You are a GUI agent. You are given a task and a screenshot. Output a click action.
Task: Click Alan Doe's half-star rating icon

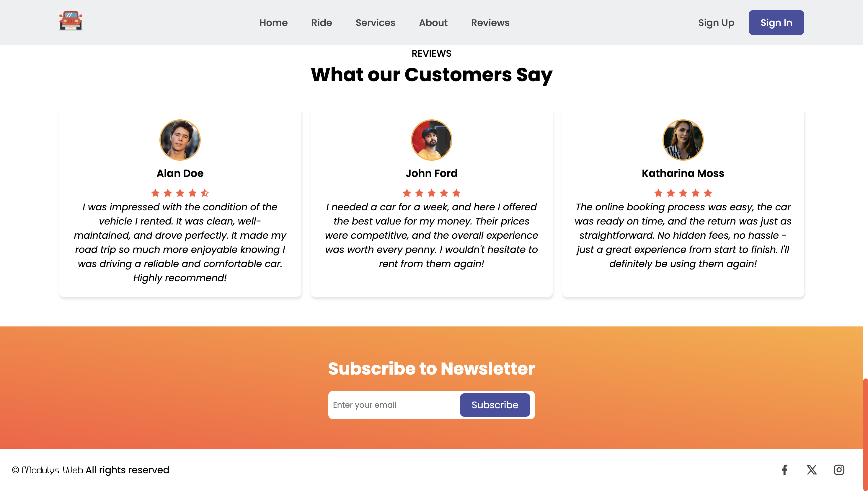tap(205, 193)
